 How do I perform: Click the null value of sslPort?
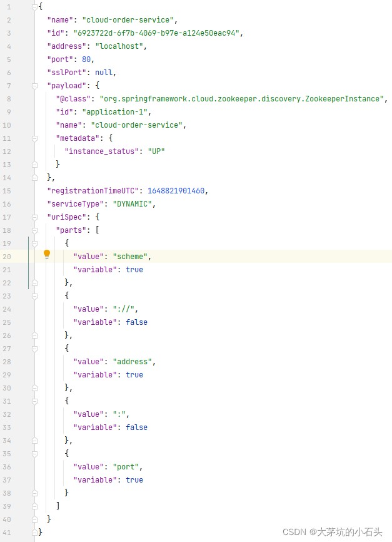point(104,73)
